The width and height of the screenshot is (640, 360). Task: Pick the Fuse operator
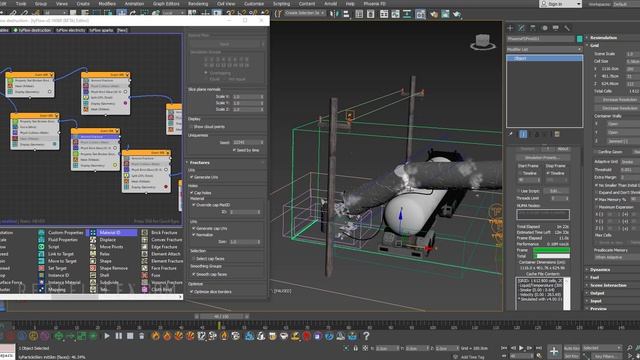pos(156,275)
